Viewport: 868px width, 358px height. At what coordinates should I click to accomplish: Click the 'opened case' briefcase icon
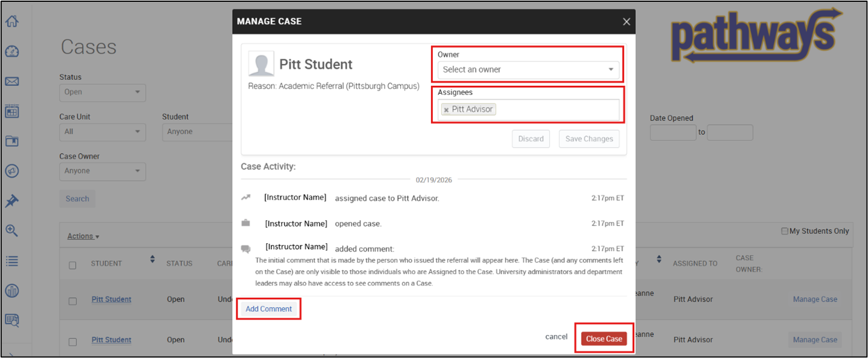245,223
